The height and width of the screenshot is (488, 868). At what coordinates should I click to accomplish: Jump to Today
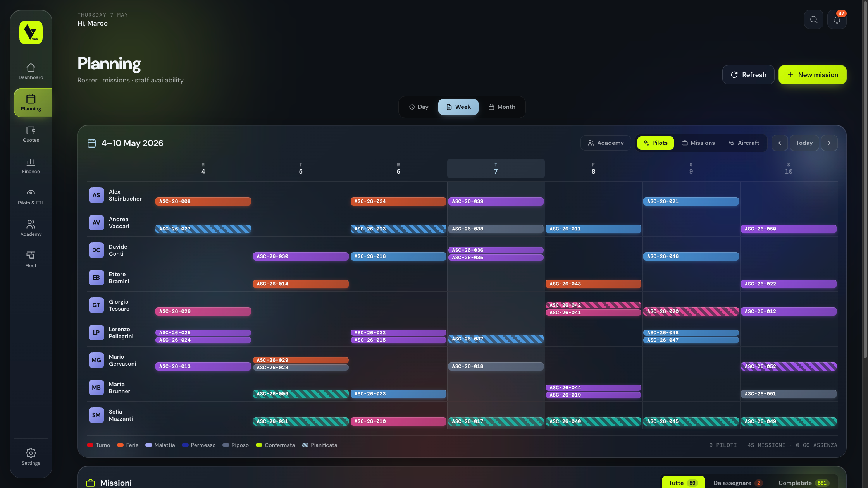[x=804, y=143]
